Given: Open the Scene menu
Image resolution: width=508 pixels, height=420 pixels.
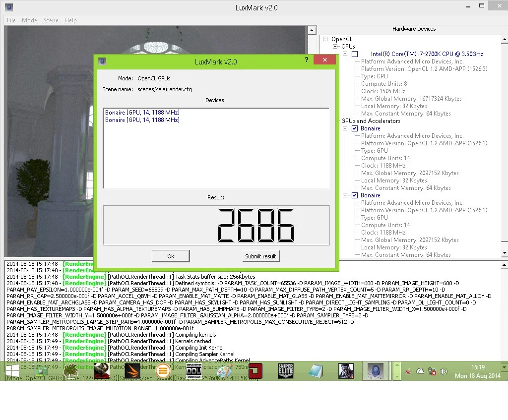Looking at the screenshot, I should (x=51, y=20).
